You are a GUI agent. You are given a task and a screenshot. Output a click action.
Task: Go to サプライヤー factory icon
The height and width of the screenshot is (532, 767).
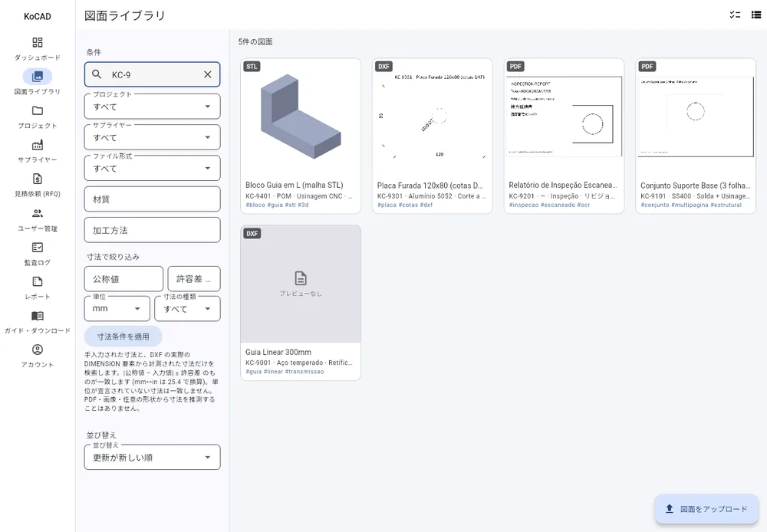point(37,145)
